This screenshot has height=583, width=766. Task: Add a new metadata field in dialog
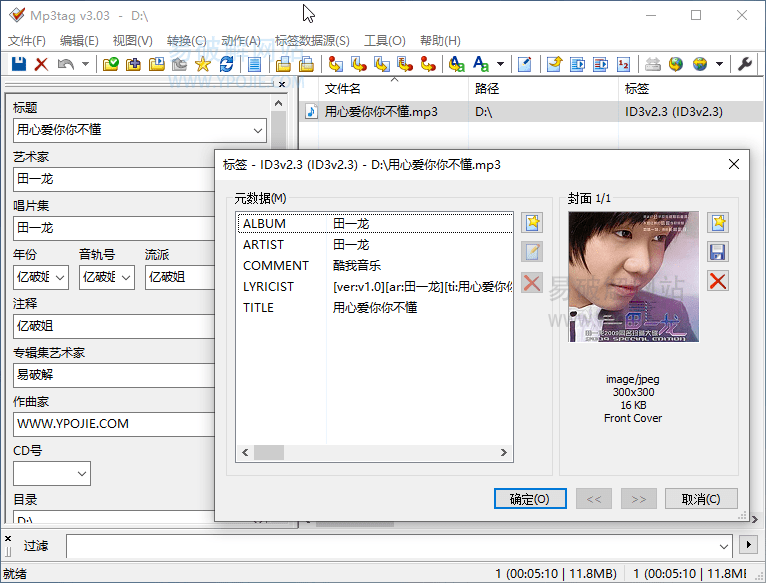pos(532,223)
